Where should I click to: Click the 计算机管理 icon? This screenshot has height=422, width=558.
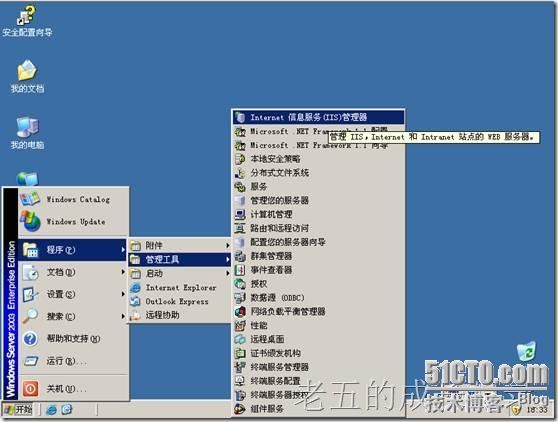pos(240,214)
